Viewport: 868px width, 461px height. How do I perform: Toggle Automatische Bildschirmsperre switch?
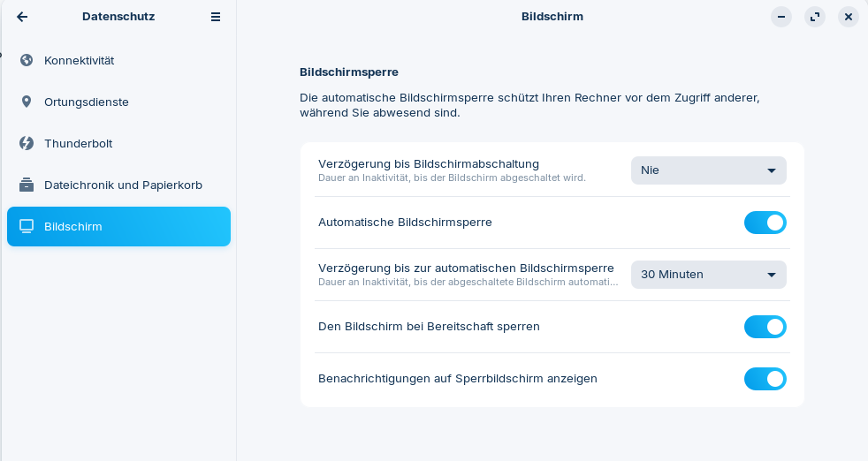pyautogui.click(x=765, y=223)
